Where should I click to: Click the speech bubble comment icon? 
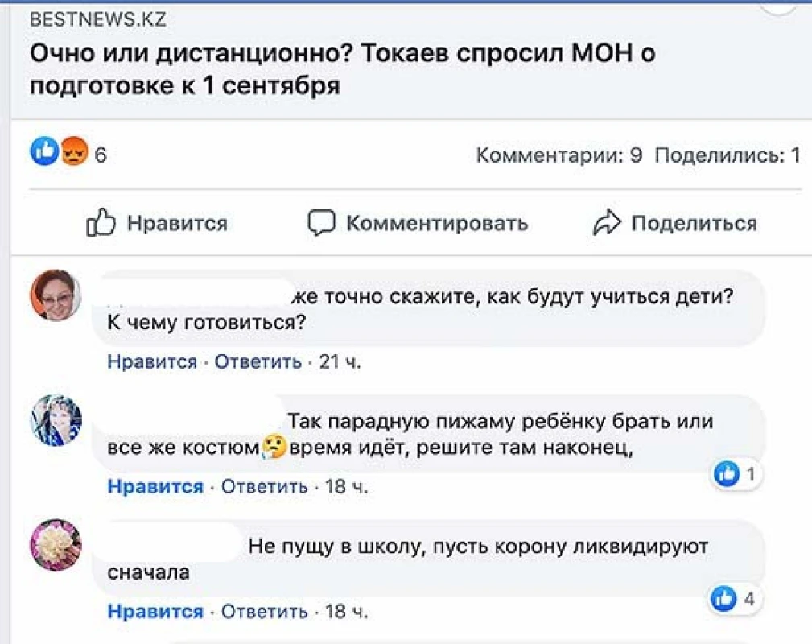click(x=321, y=223)
